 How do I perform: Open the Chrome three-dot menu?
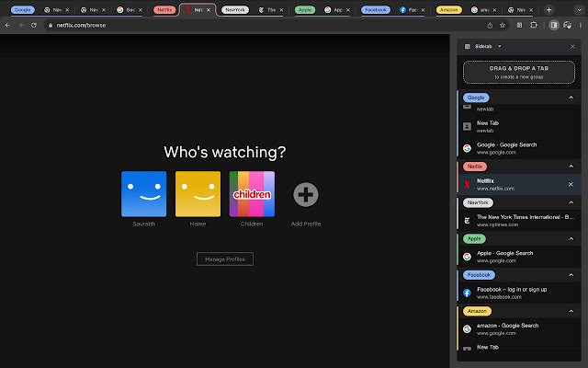(580, 25)
